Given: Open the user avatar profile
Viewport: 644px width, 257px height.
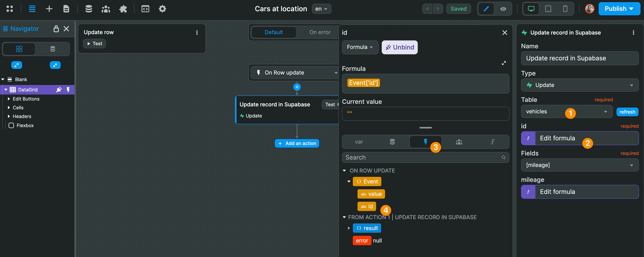Looking at the screenshot, I should point(590,9).
